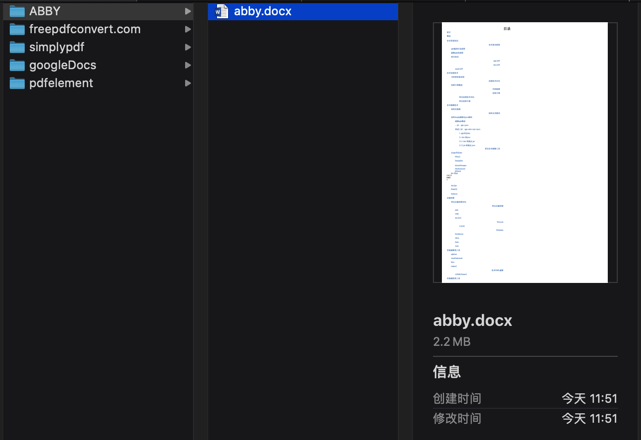Expand the ABBY folder arrow
Viewport: 641px width, 440px height.
pos(188,11)
